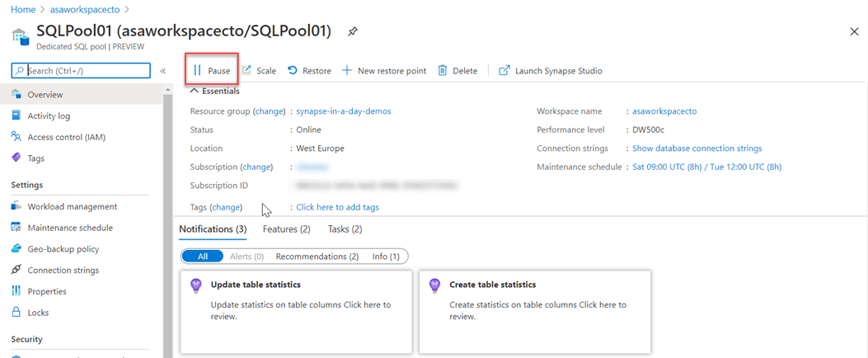
Task: Create a New restore point
Action: [x=384, y=71]
